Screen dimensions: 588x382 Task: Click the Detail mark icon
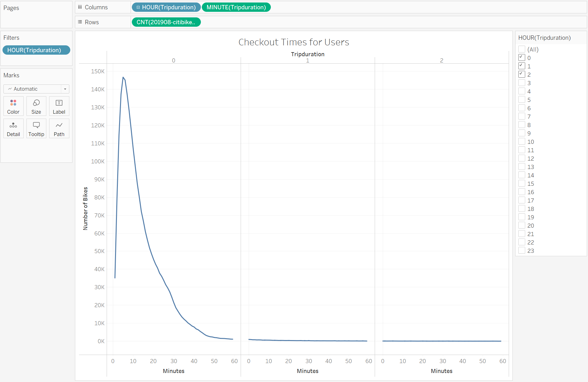[x=13, y=128]
